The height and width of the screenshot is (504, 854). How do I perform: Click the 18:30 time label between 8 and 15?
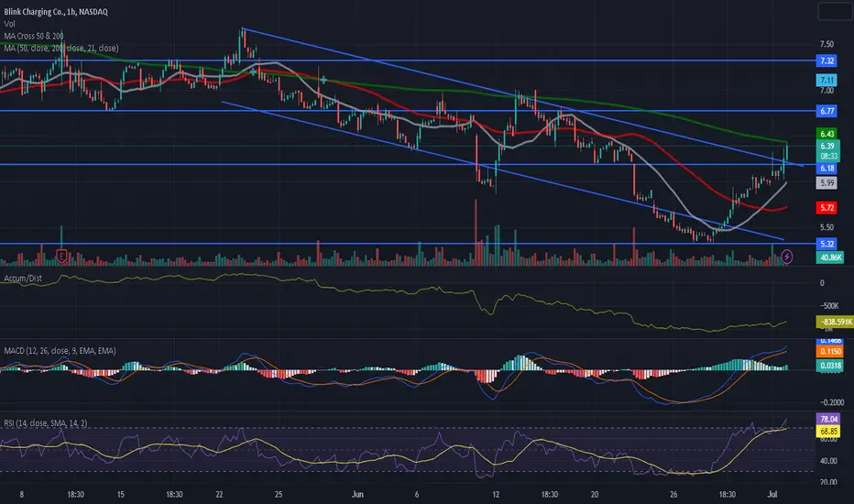click(x=75, y=495)
